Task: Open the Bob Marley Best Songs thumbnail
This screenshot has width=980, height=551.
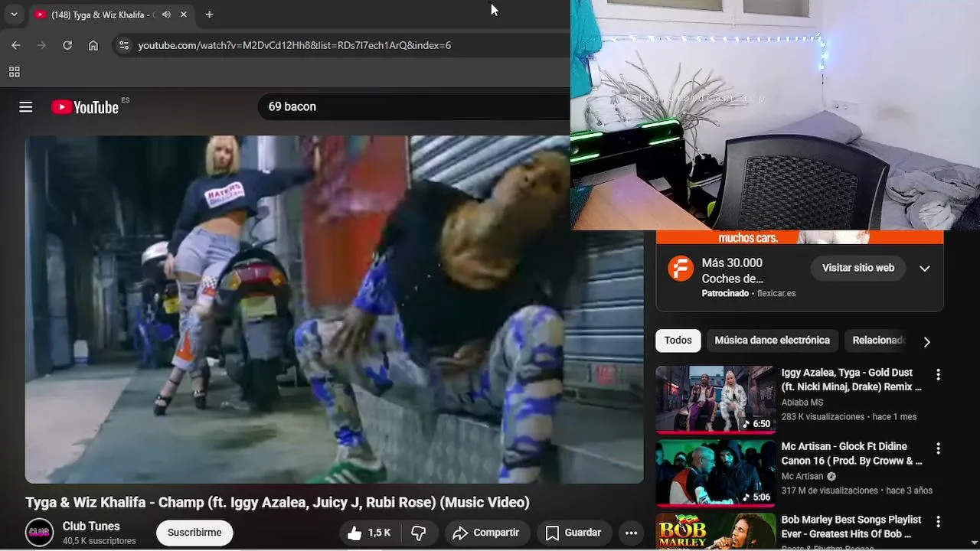Action: coord(715,531)
